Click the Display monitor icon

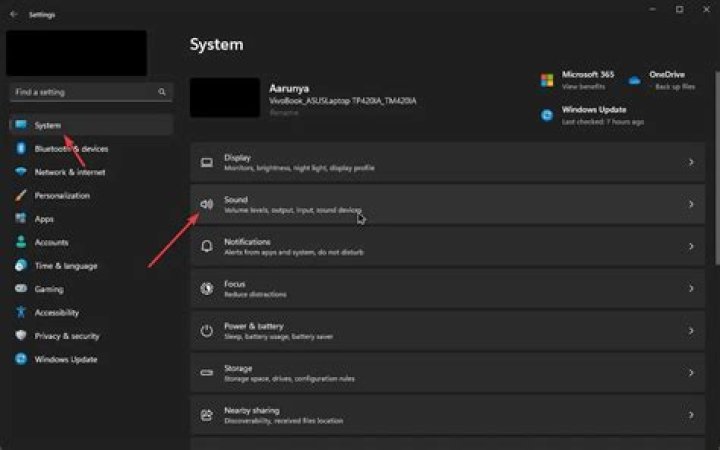pyautogui.click(x=207, y=163)
